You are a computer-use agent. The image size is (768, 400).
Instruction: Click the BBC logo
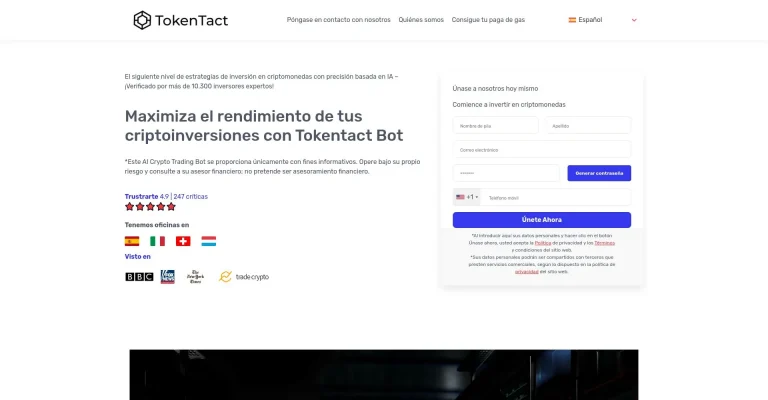(x=139, y=277)
